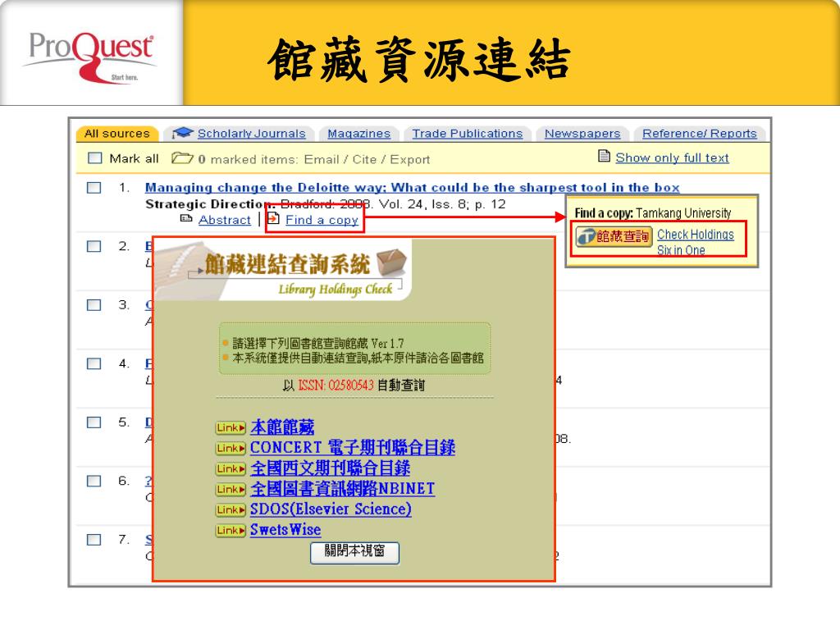Click the ISSN: 02580543 text
This screenshot has width=840, height=630.
pos(336,386)
